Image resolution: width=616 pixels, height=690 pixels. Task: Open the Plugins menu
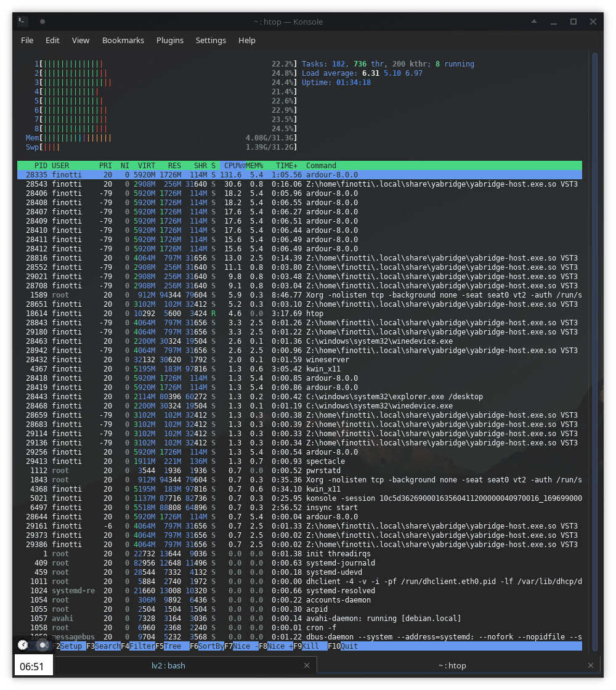pyautogui.click(x=170, y=40)
